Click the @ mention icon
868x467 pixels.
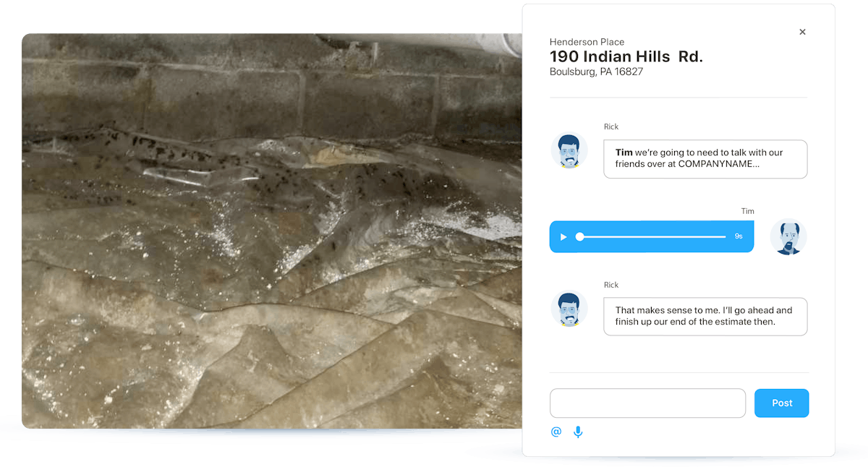coord(556,432)
